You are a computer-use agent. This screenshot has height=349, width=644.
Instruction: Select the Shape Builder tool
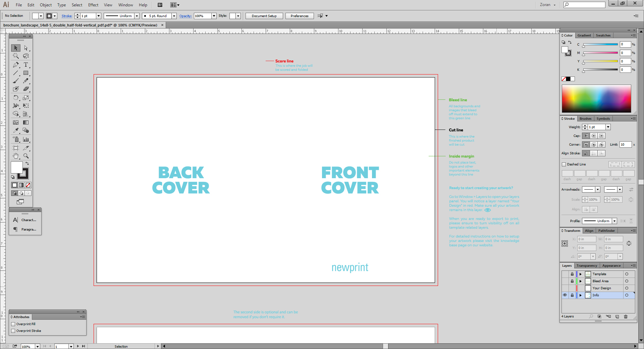coord(15,114)
